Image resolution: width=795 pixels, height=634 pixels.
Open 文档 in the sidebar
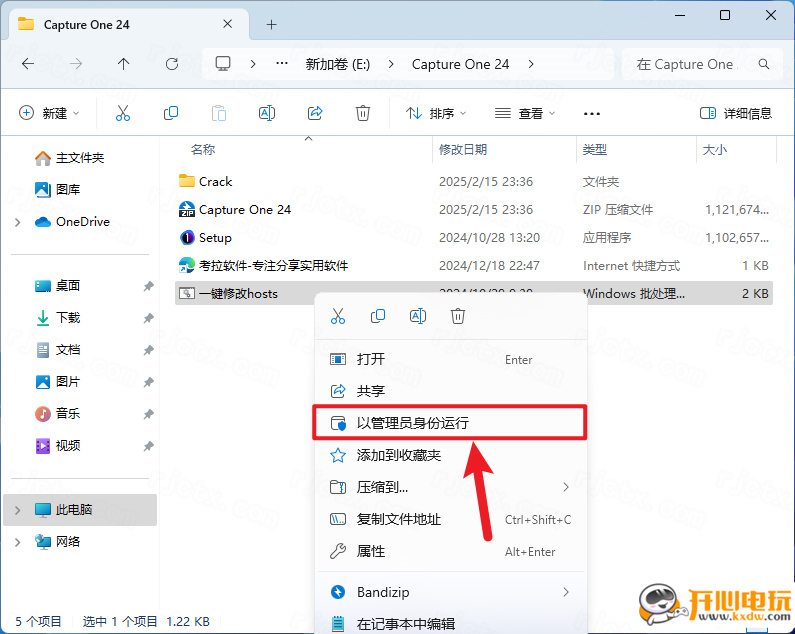57,350
